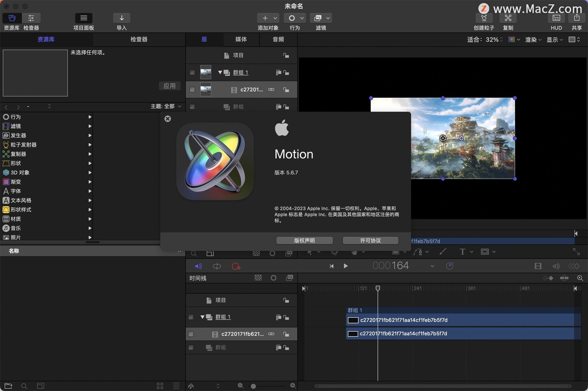Adjust the timeline zoom slider knob
This screenshot has width=588, height=391.
253,386
